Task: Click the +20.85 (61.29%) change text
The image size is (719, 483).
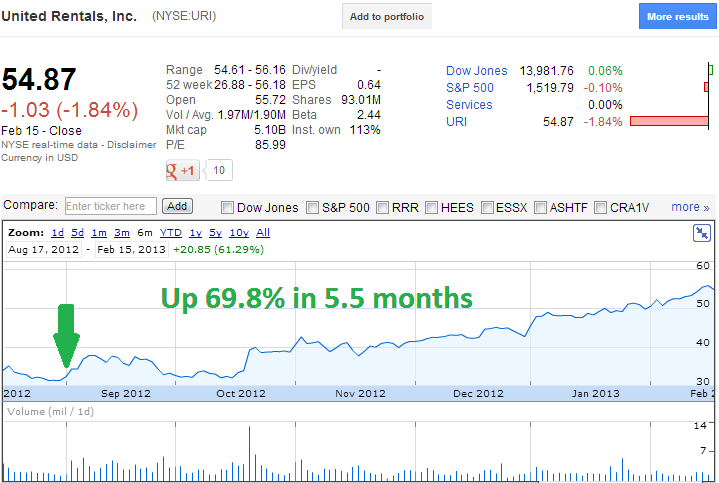Action: click(x=218, y=250)
